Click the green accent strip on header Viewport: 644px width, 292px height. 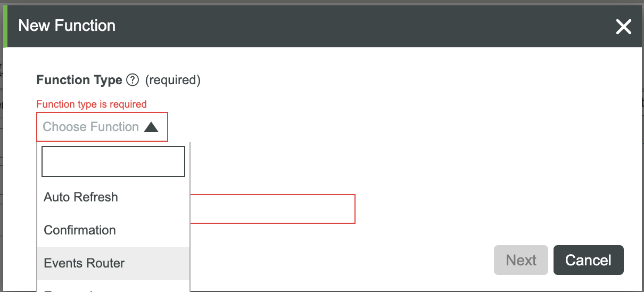pyautogui.click(x=5, y=26)
